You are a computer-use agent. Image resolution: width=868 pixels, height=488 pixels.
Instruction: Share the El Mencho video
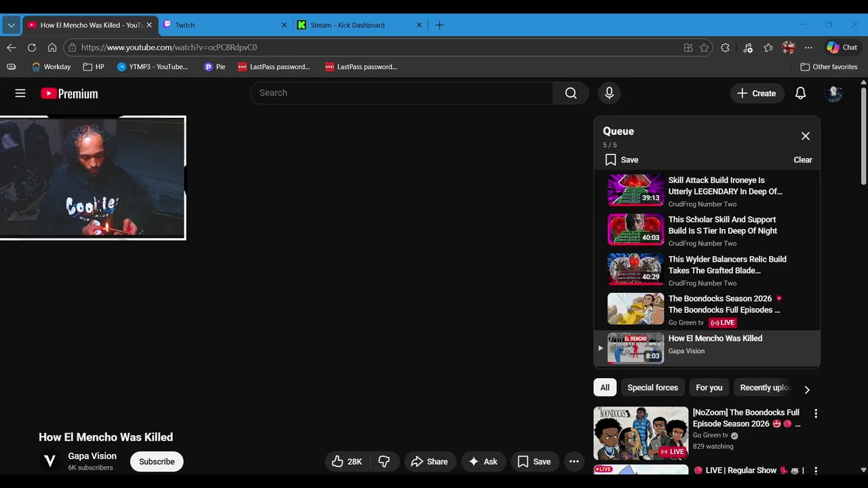pyautogui.click(x=430, y=462)
